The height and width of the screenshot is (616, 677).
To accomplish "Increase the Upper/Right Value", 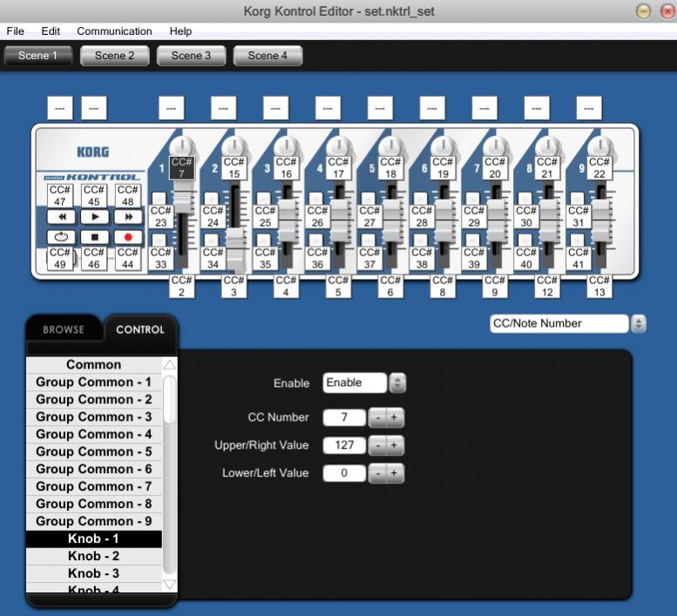I will pyautogui.click(x=394, y=445).
